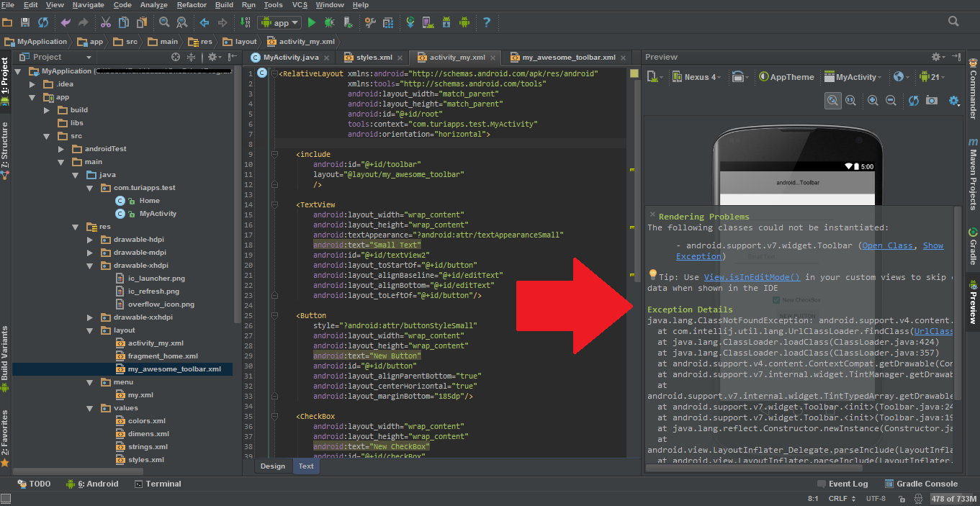Click the Synchronize icon in main toolbar
Viewport: 980px width, 506px height.
point(43,23)
